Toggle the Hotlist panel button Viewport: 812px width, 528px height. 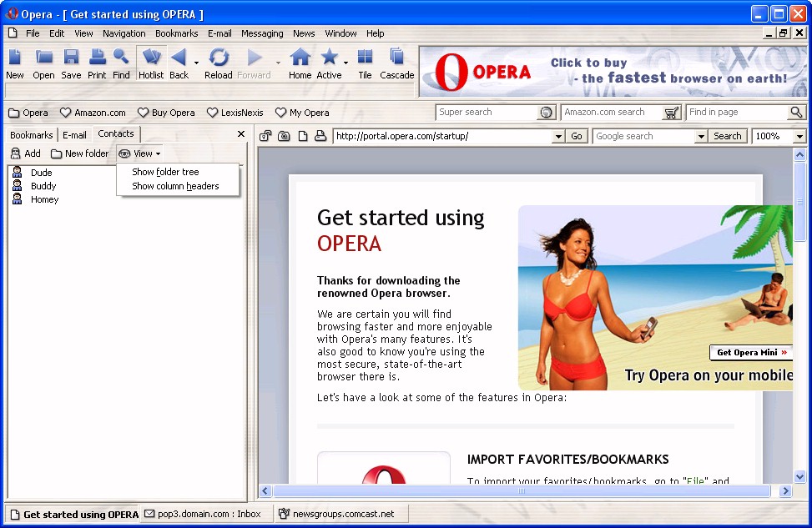(151, 63)
